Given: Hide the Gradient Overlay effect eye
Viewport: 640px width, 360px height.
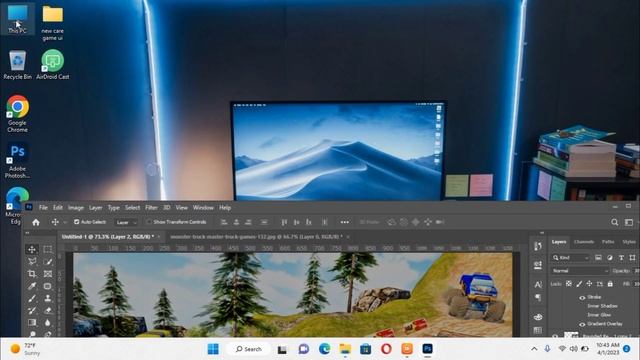Looking at the screenshot, I should [x=582, y=324].
